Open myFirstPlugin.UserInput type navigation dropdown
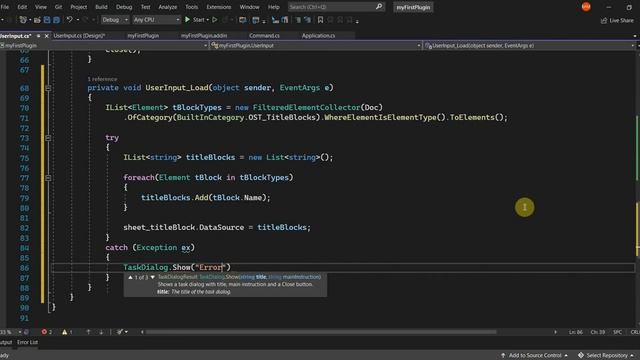640x360 pixels. [x=316, y=46]
